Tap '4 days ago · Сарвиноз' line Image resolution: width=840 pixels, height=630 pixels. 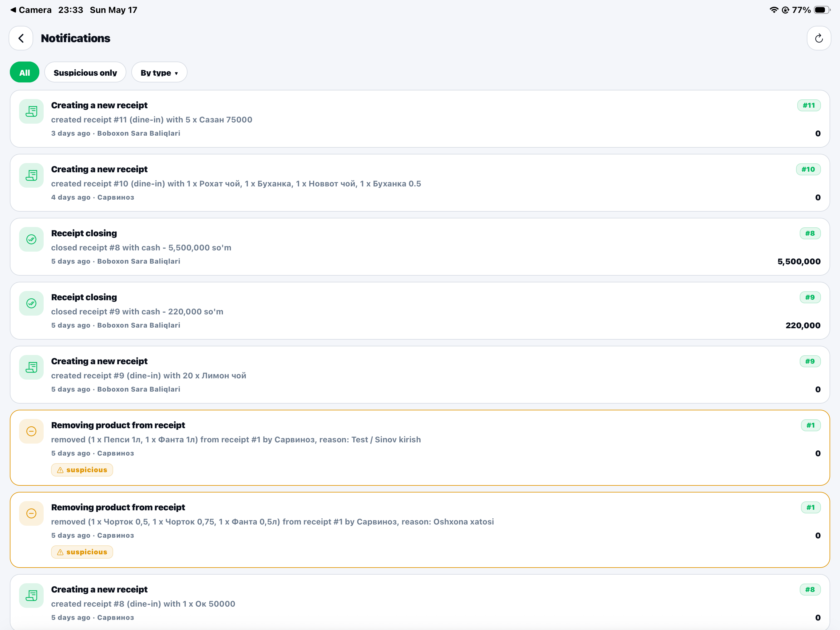click(93, 197)
